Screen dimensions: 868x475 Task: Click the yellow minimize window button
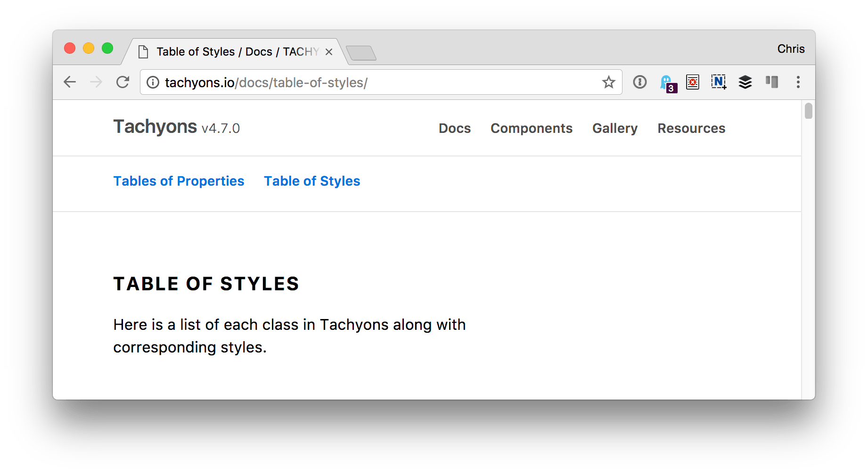89,48
